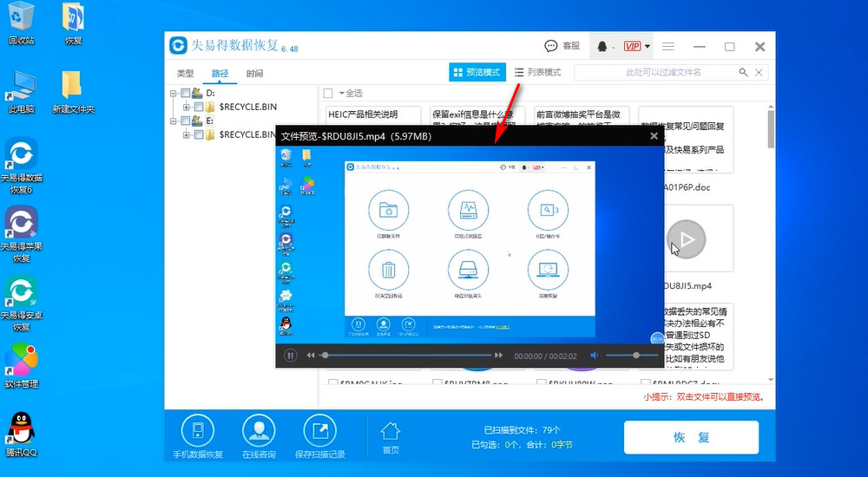
Task: Check the $RM0CAUK file checkbox
Action: [332, 382]
